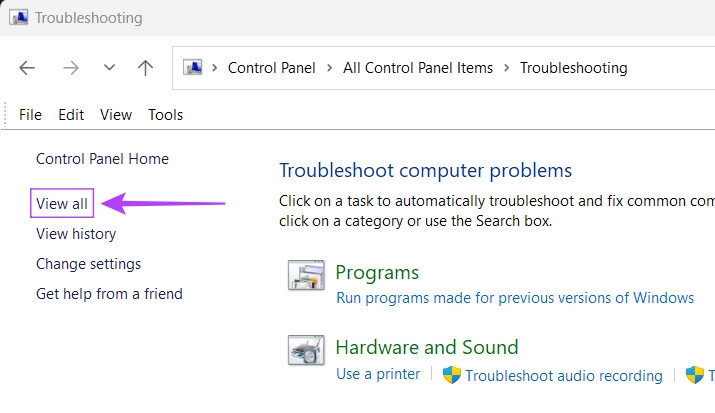
Task: Open View history
Action: [x=76, y=234]
